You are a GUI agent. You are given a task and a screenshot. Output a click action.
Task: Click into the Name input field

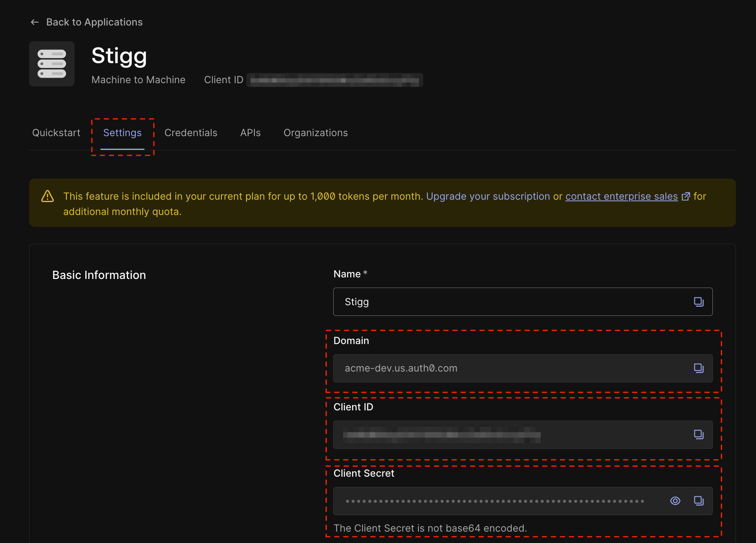(523, 302)
